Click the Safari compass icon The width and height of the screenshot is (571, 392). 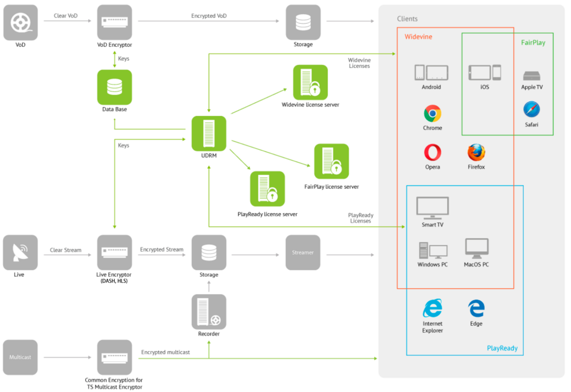pyautogui.click(x=532, y=109)
